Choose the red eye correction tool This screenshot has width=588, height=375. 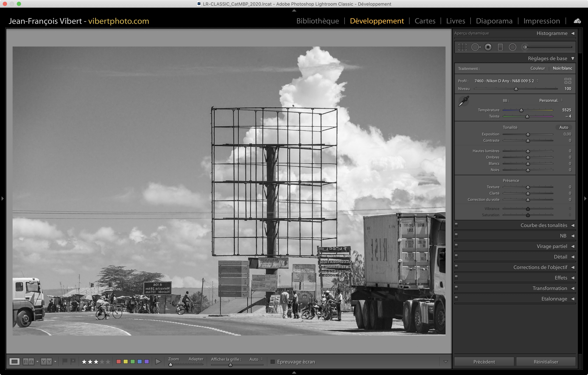tap(488, 47)
